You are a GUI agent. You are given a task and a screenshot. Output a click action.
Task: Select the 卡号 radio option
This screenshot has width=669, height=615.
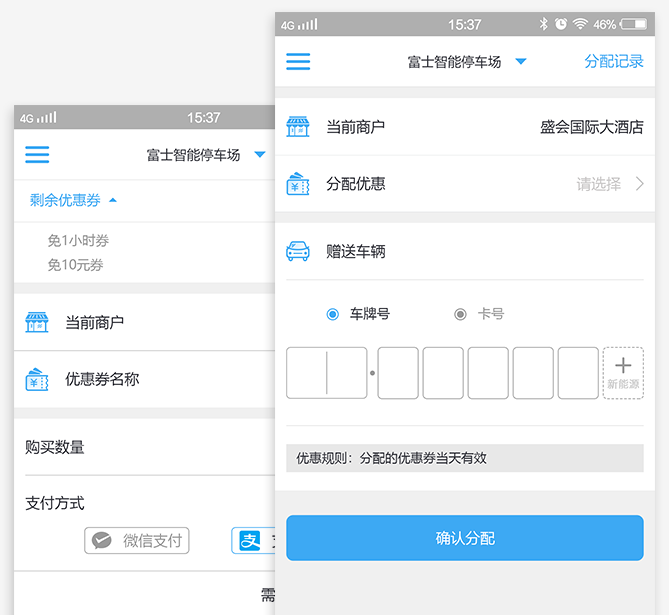pyautogui.click(x=460, y=314)
